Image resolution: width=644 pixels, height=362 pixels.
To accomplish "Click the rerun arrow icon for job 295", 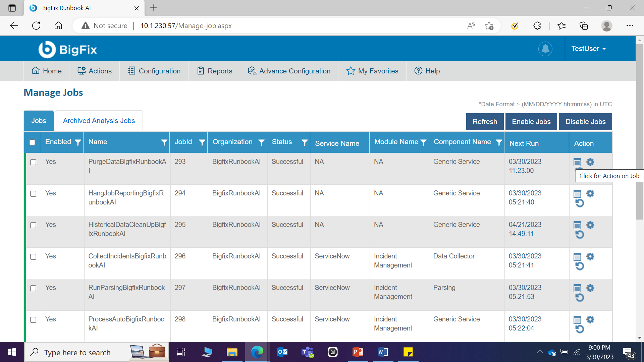I will click(580, 235).
